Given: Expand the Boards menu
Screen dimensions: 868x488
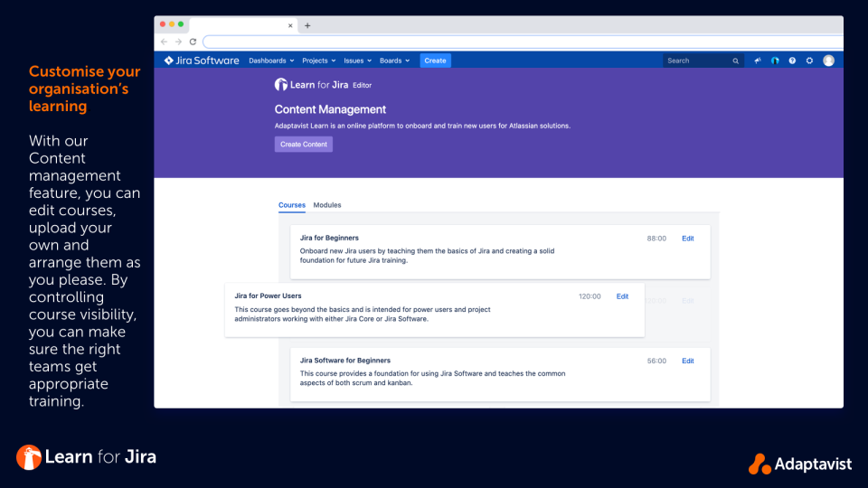Looking at the screenshot, I should pyautogui.click(x=395, y=61).
